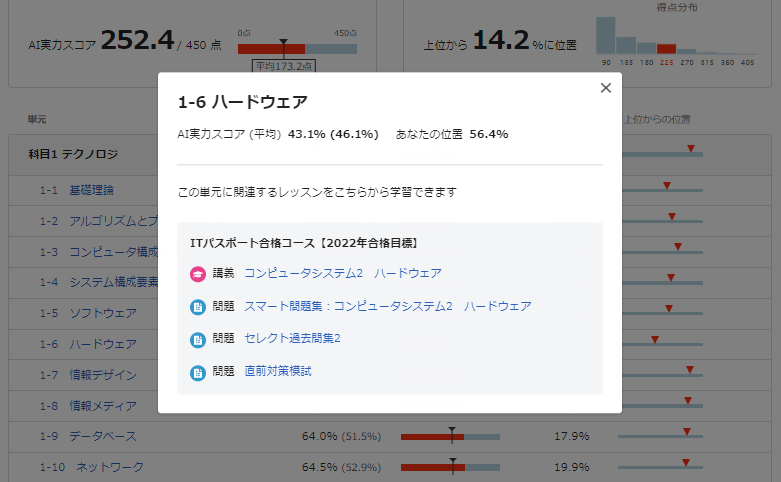
Task: Select unit 1-8 情報メディア
Action: coord(88,406)
